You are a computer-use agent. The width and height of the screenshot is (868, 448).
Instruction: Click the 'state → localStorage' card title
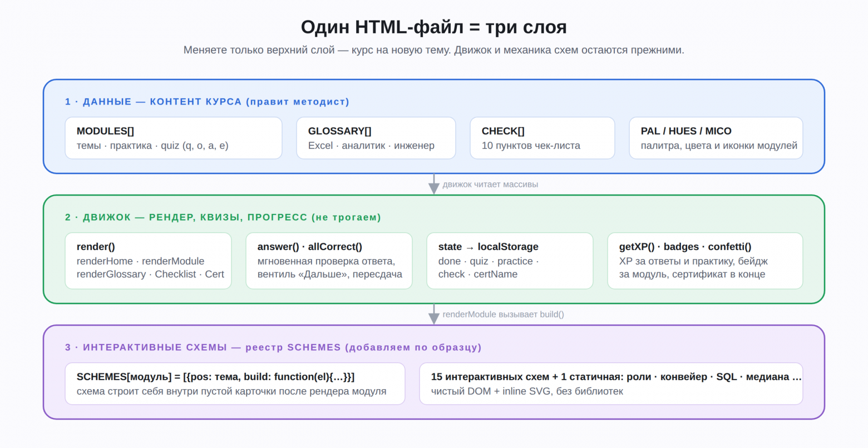[489, 247]
